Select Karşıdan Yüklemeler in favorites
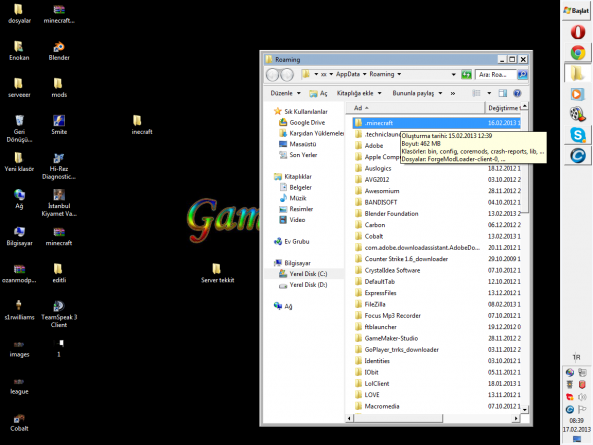Image resolution: width=593 pixels, height=445 pixels. pyautogui.click(x=311, y=133)
